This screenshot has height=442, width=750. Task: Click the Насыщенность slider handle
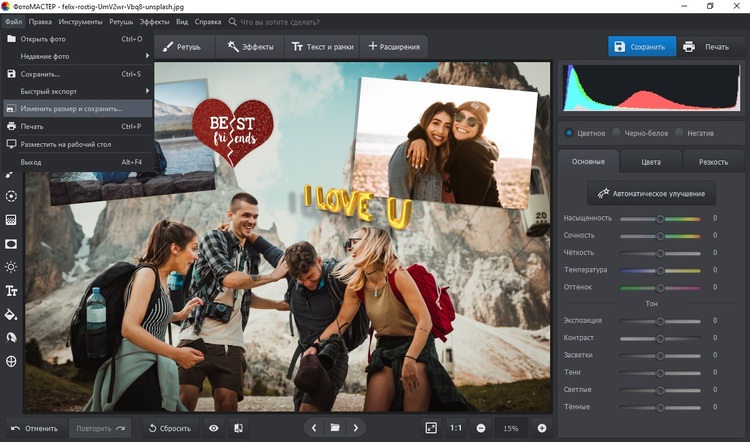(660, 219)
